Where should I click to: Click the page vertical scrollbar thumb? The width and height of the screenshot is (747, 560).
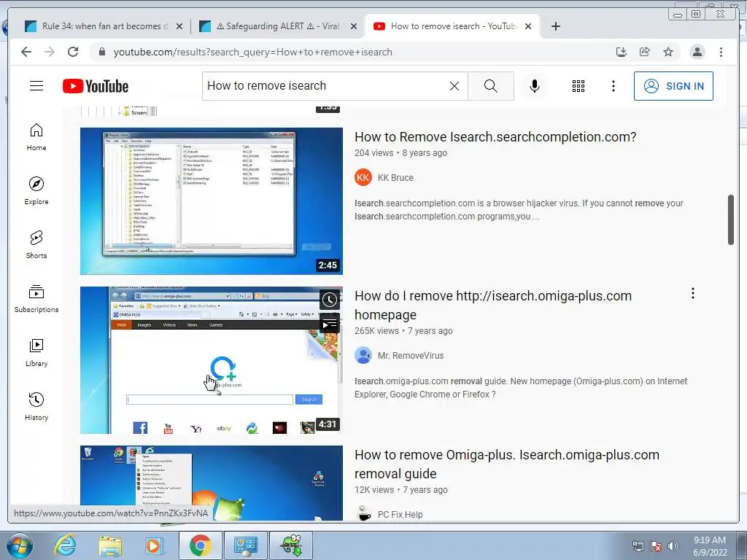(x=731, y=219)
